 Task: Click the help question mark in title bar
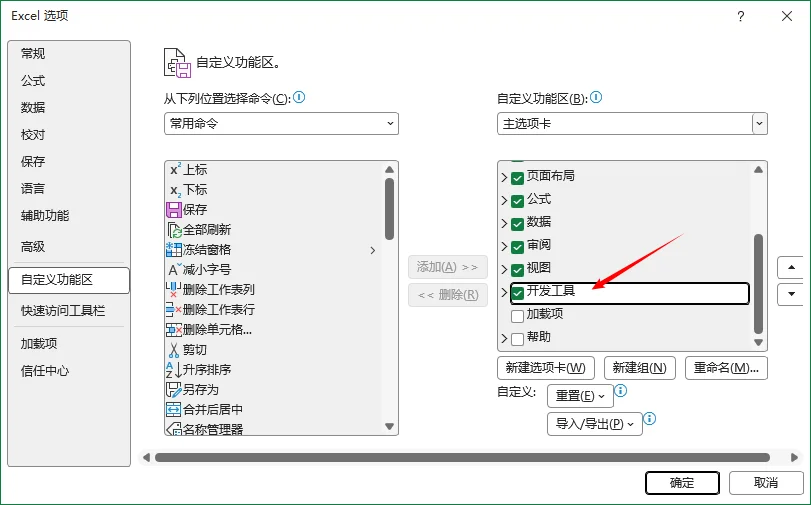click(x=741, y=17)
